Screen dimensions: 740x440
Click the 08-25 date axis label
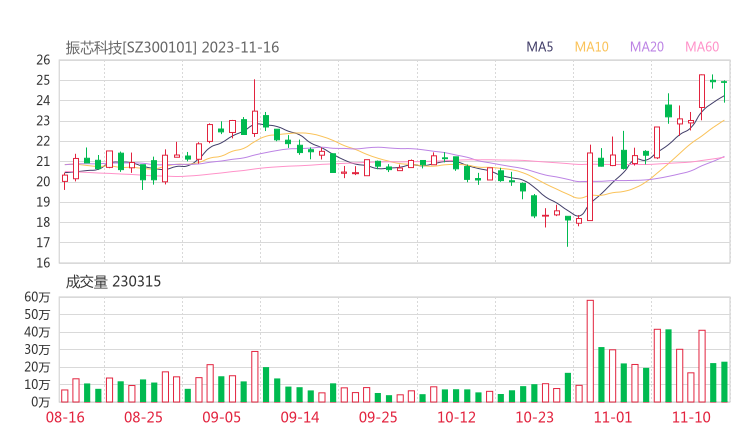(x=143, y=417)
